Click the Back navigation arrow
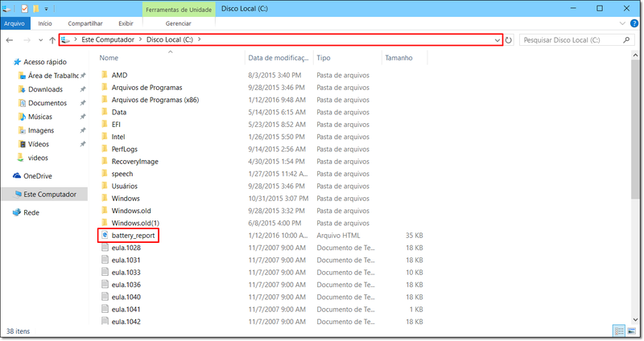The height and width of the screenshot is (341, 644). point(10,40)
